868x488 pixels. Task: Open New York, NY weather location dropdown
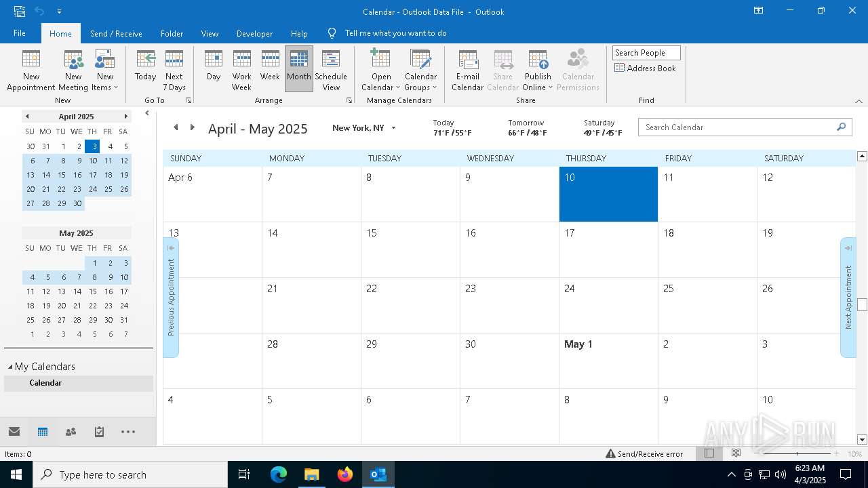(393, 128)
